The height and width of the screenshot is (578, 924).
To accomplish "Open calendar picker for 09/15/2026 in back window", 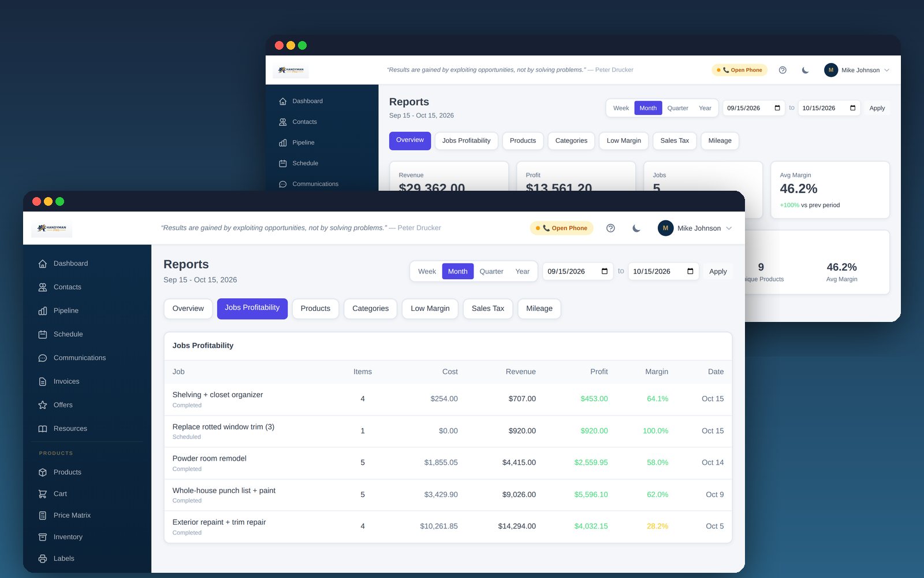I will [777, 108].
